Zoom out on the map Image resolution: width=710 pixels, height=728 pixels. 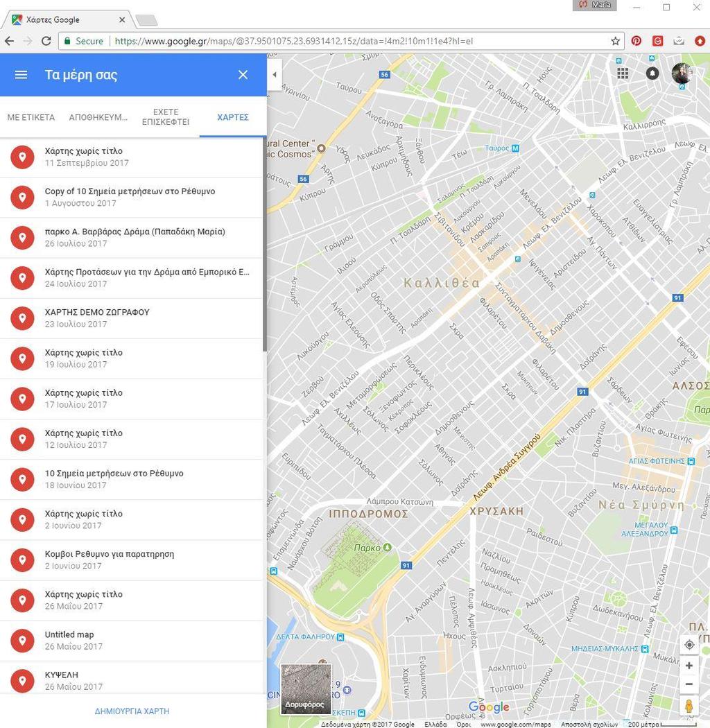point(689,684)
